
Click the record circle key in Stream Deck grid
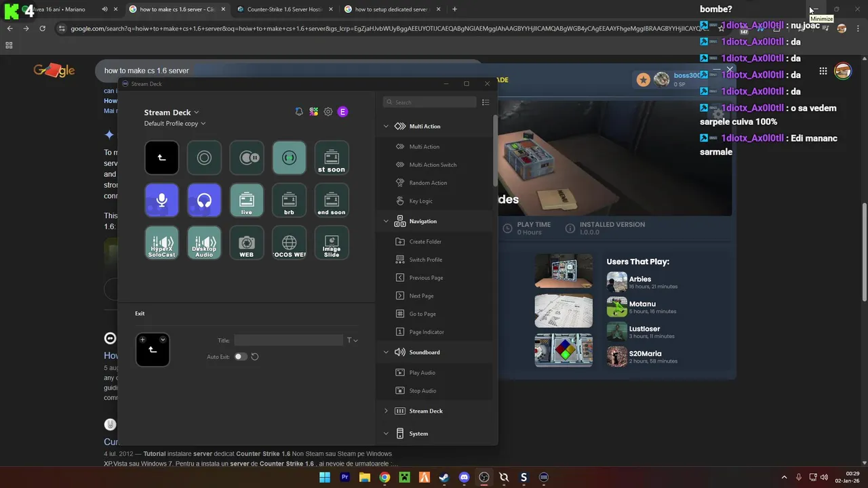click(x=204, y=158)
